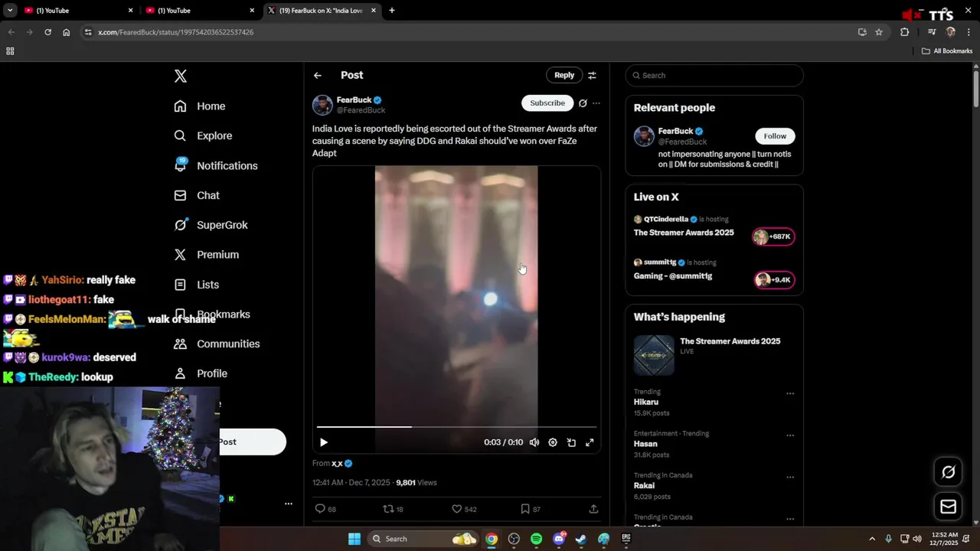Open more options for Hasan trend

790,435
